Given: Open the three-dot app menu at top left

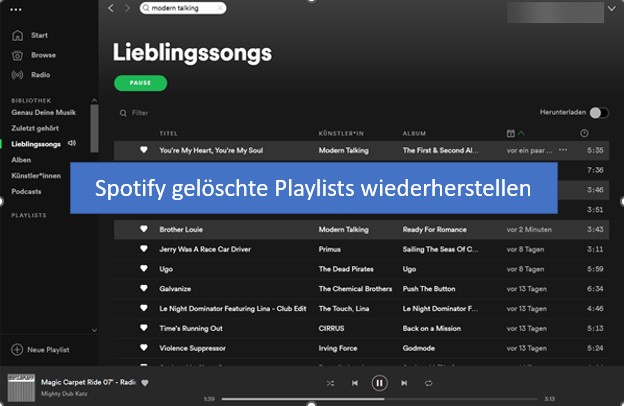Looking at the screenshot, I should (x=16, y=8).
